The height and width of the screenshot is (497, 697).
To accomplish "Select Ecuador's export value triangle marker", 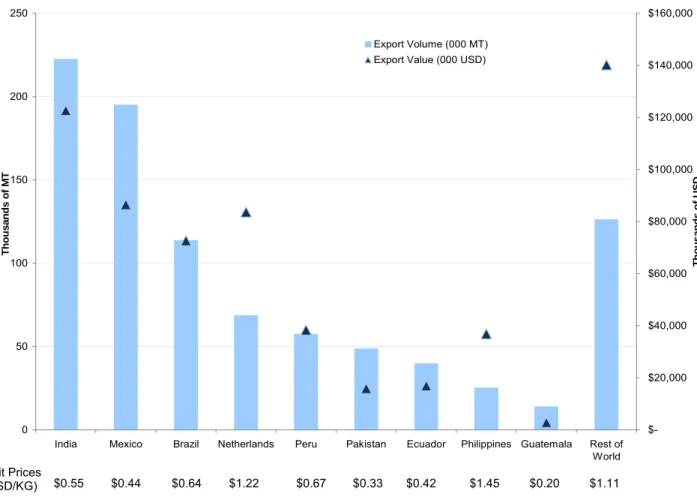I will coord(426,386).
